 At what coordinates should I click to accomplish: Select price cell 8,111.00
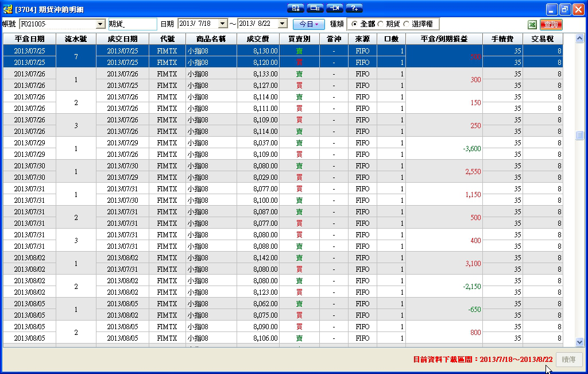258,109
